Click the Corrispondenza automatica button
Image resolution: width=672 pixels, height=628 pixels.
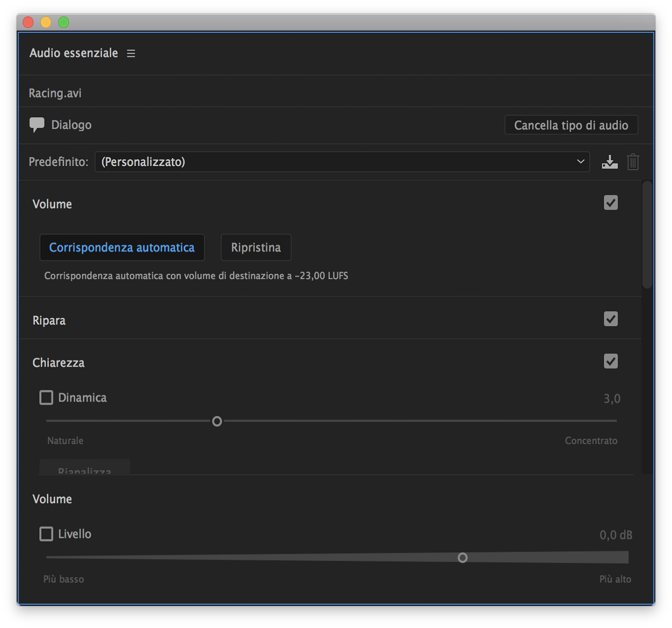point(122,248)
